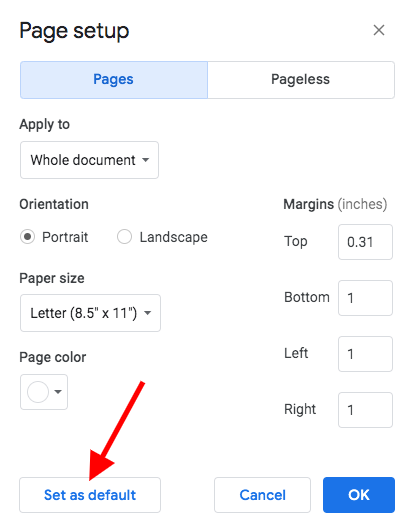Open the Letter paper size dropdown
The width and height of the screenshot is (409, 528).
[x=90, y=313]
